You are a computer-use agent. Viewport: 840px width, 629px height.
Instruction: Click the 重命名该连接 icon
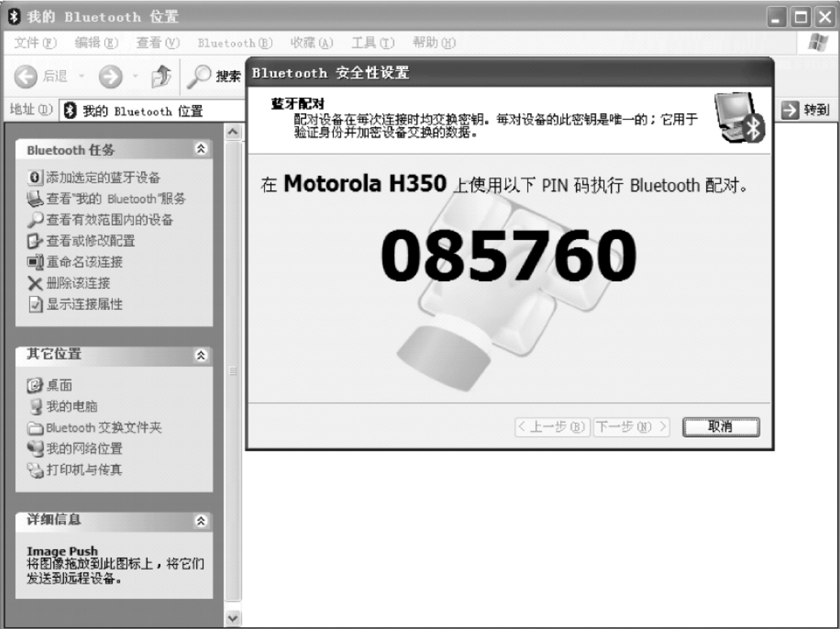click(x=35, y=262)
